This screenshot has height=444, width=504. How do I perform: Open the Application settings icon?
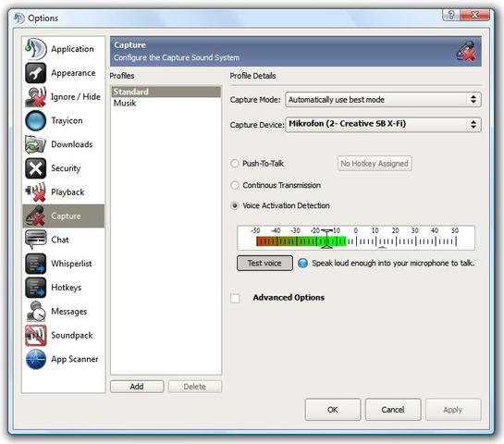pyautogui.click(x=36, y=49)
